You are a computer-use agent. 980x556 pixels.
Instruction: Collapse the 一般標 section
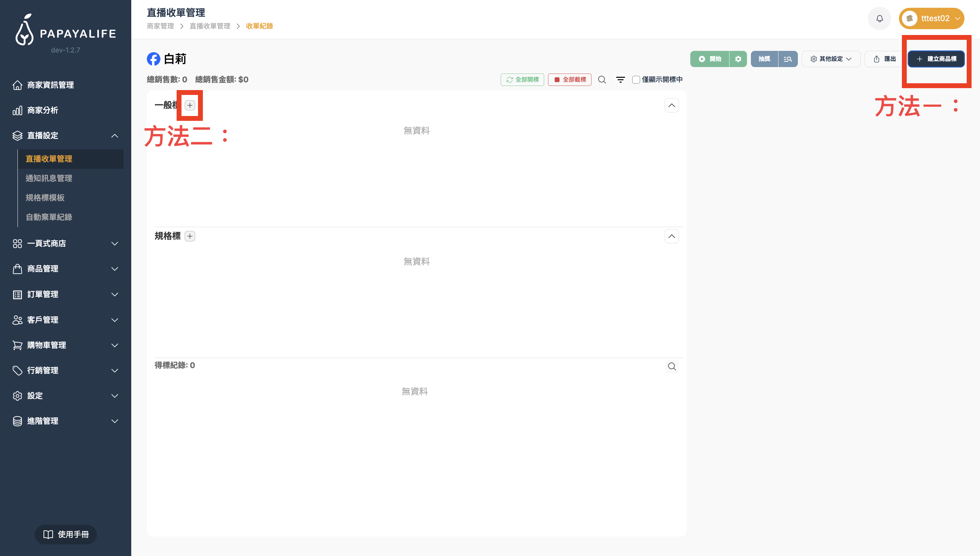671,105
